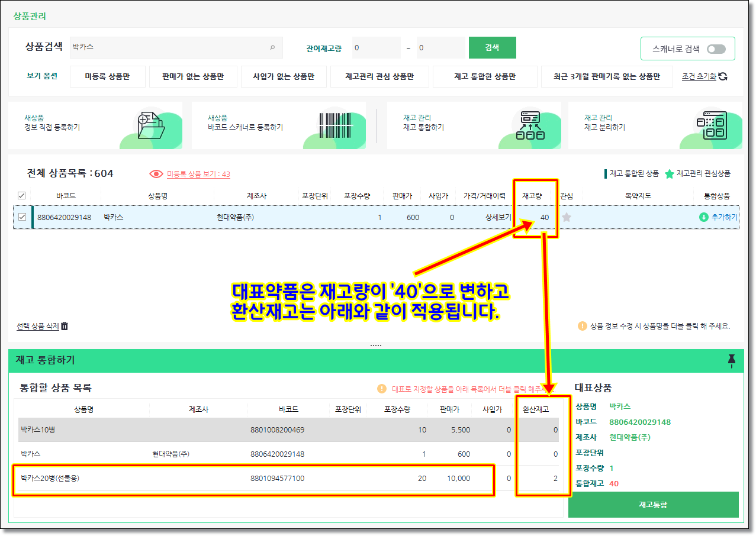Click the search magnifier icon in 상품검색 field

pos(272,47)
